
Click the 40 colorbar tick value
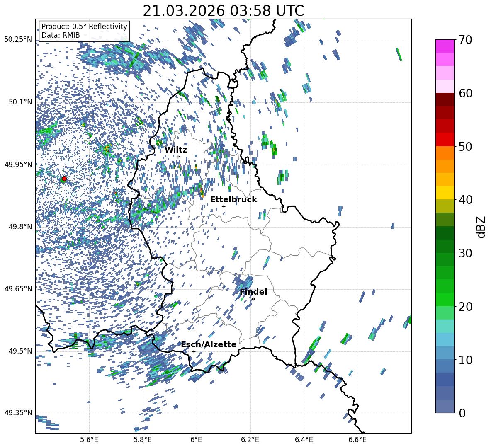pyautogui.click(x=465, y=200)
